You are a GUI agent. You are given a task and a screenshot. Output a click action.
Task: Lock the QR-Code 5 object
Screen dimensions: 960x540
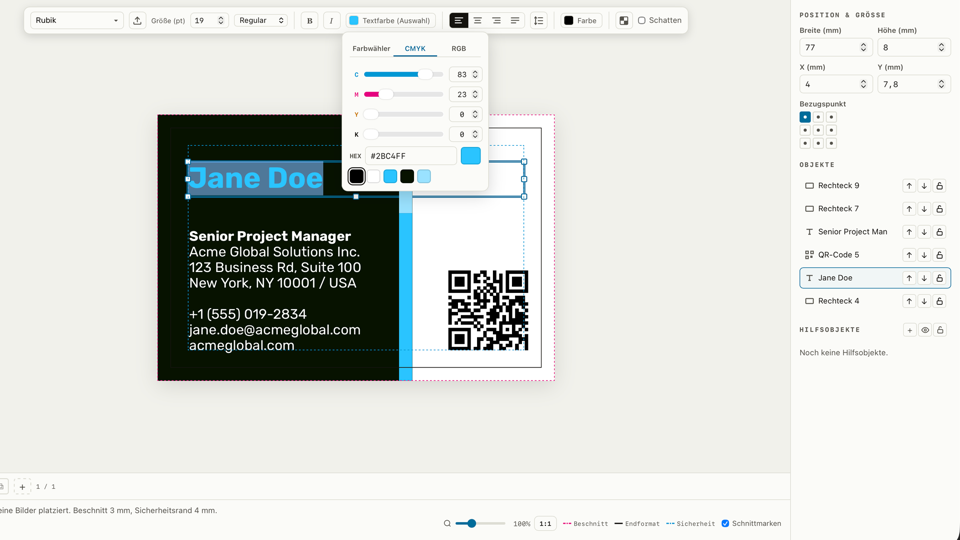coord(940,255)
